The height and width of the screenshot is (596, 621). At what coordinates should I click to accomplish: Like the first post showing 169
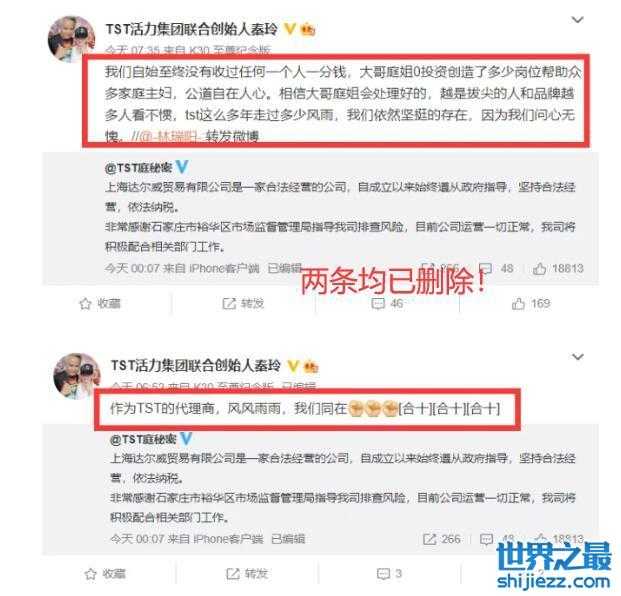point(518,304)
